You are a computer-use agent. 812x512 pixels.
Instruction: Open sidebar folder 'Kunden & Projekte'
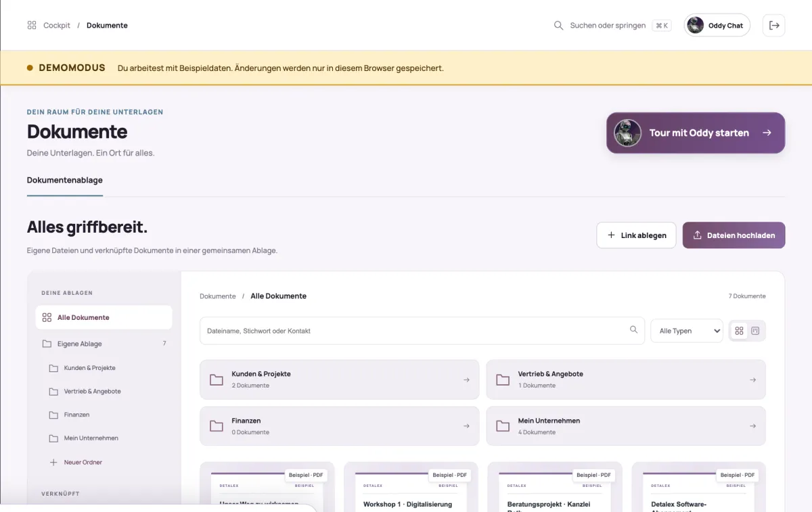(107, 368)
